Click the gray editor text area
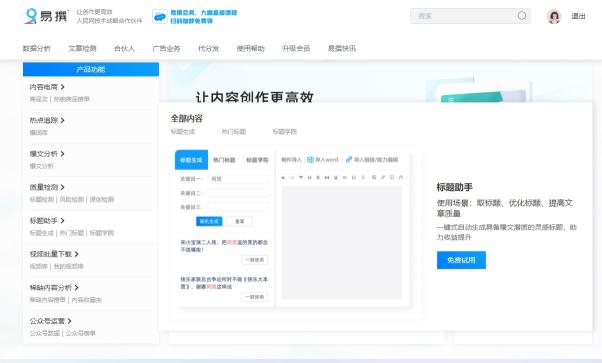The width and height of the screenshot is (602, 363). point(342,242)
